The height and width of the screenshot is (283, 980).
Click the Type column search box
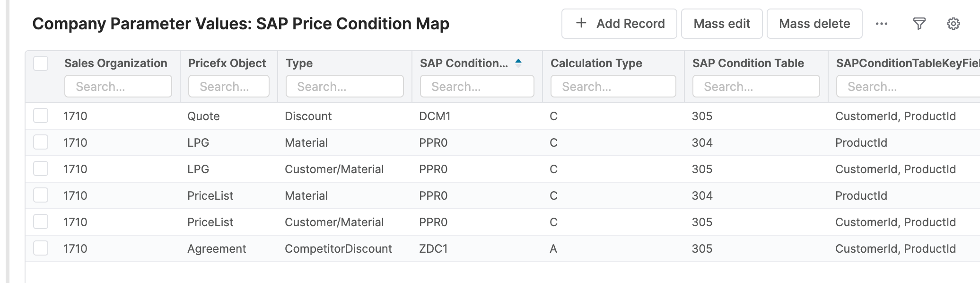tap(344, 86)
